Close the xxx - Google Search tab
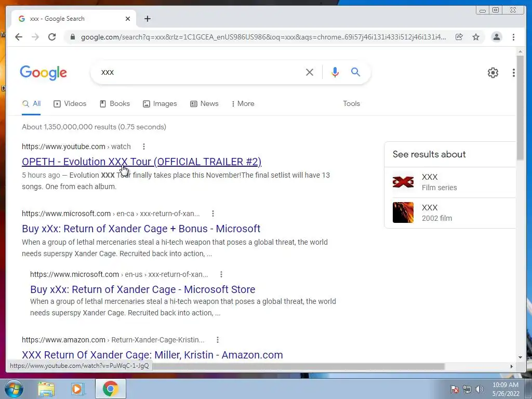Image resolution: width=532 pixels, height=399 pixels. click(128, 19)
